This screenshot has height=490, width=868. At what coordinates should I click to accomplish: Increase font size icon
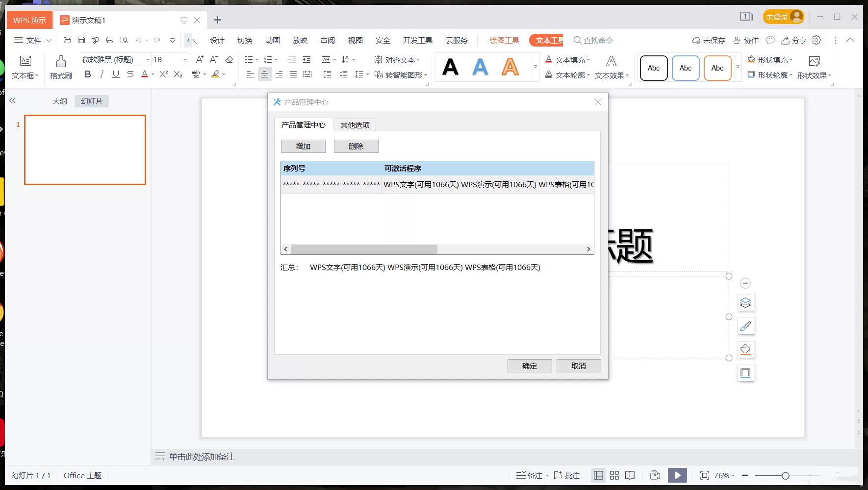pos(199,59)
